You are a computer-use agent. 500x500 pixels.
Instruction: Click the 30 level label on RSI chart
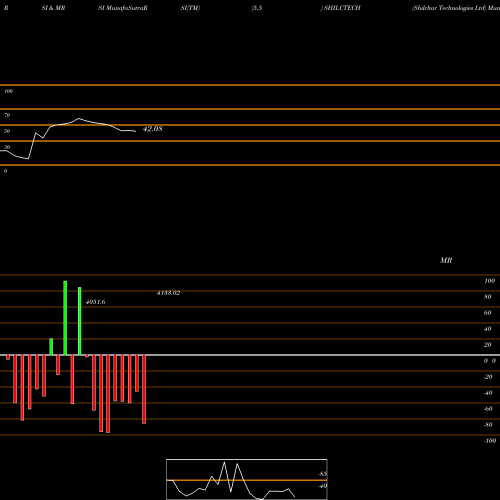pyautogui.click(x=7, y=147)
